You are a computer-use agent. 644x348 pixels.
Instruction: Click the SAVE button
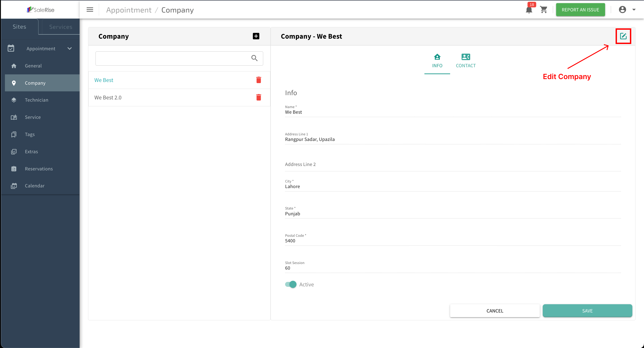[587, 311]
